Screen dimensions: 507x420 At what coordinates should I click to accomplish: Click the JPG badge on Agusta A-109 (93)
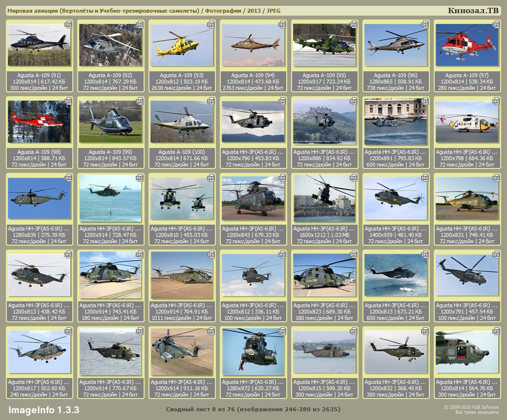211,24
